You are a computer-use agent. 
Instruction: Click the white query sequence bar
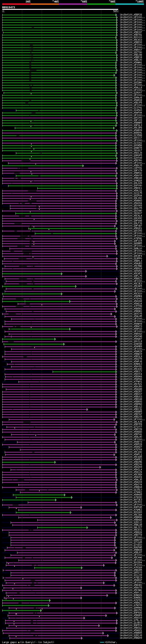[x=60, y=10]
